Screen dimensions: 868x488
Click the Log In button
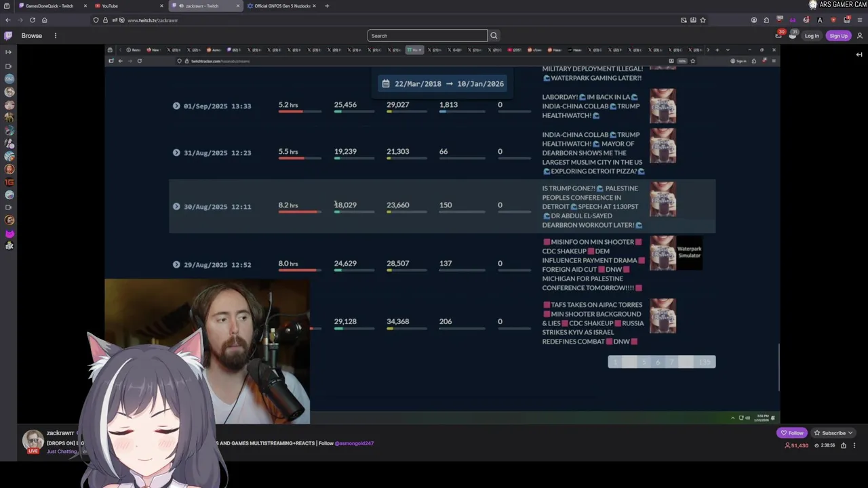point(812,36)
